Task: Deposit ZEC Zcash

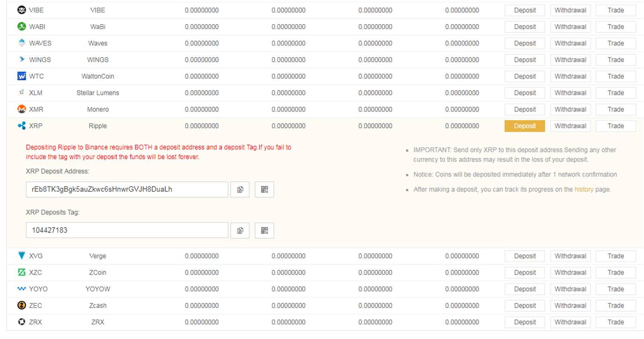Action: 525,306
